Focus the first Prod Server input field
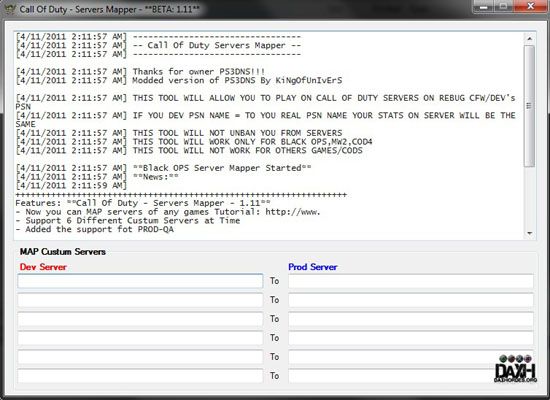Image resolution: width=550 pixels, height=400 pixels. tap(411, 281)
